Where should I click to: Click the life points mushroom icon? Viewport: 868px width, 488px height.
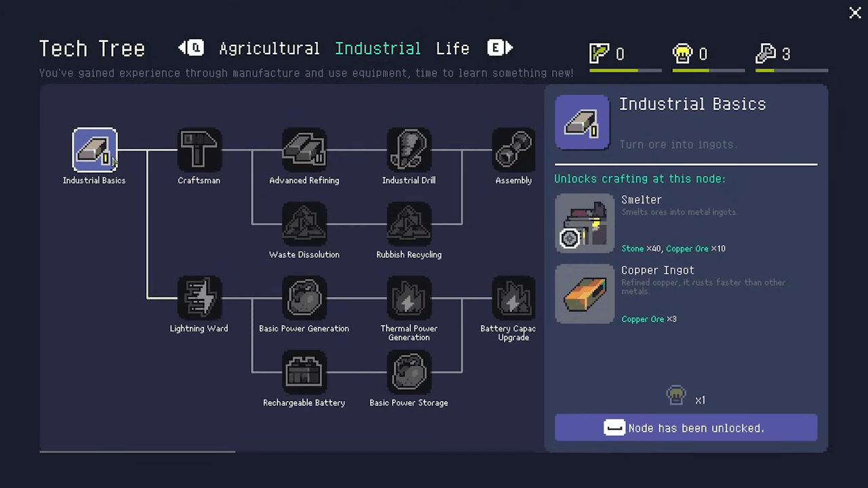[x=682, y=54]
